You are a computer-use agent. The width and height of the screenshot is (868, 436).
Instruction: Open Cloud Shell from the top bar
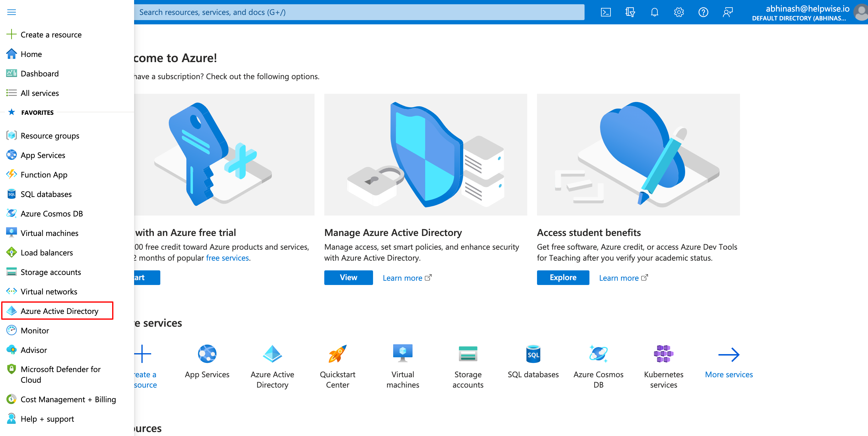(x=606, y=12)
